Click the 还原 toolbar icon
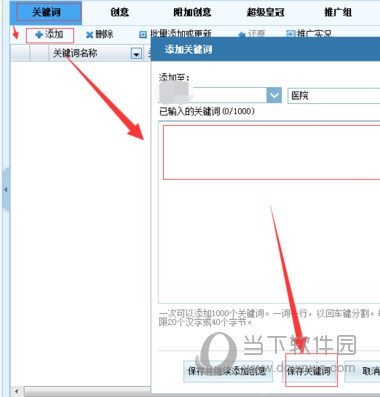The width and height of the screenshot is (380, 397). pyautogui.click(x=242, y=35)
